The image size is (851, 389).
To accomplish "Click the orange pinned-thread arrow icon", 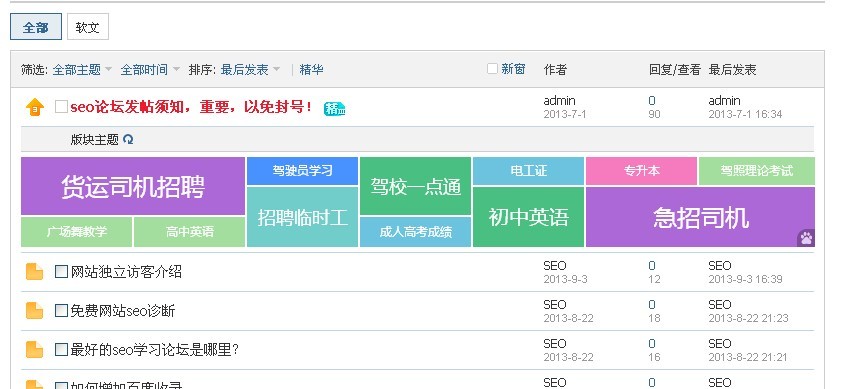I will (34, 107).
